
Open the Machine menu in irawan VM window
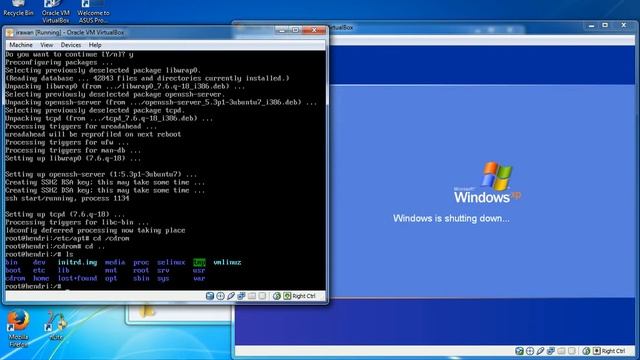21,45
